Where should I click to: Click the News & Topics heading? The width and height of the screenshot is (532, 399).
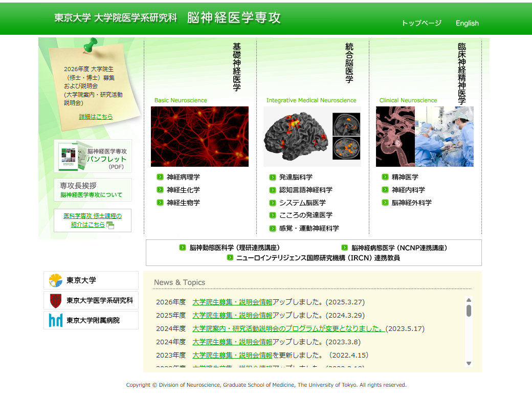[180, 282]
